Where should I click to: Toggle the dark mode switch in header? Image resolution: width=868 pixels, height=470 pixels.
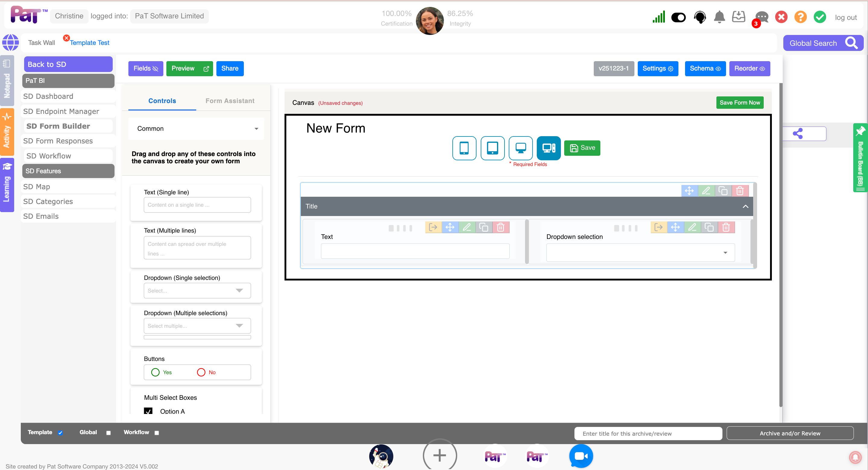pos(678,17)
